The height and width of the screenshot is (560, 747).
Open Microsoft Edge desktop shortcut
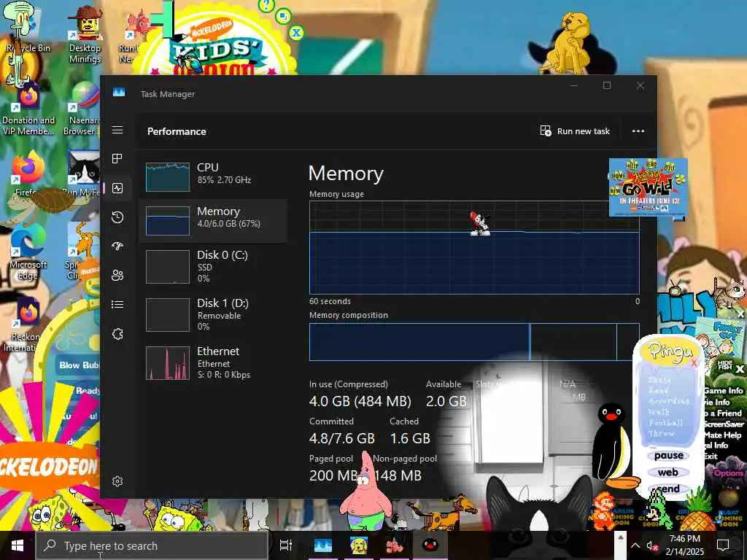coord(28,252)
